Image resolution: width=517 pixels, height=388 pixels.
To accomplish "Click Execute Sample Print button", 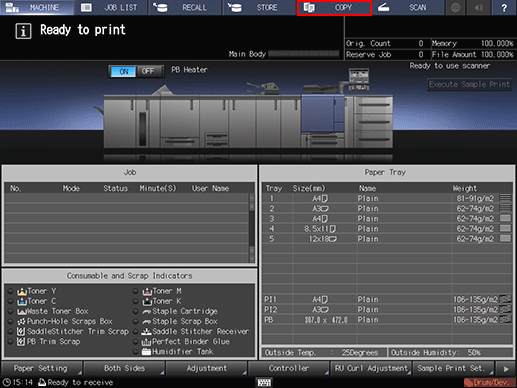I will point(469,84).
